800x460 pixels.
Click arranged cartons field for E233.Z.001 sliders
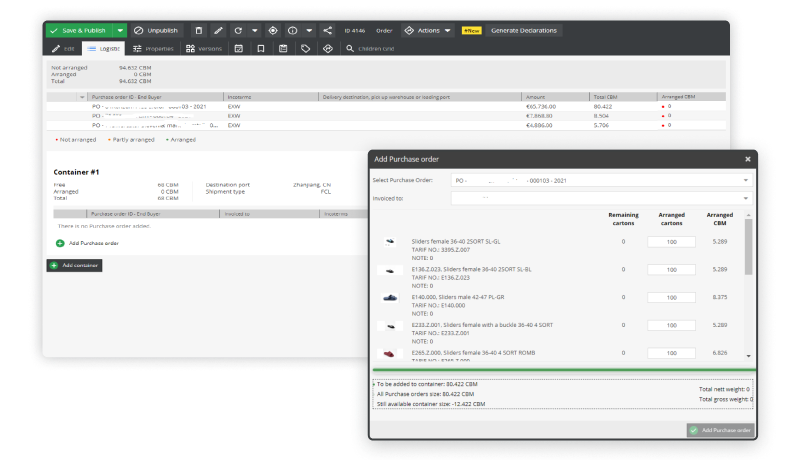click(x=671, y=325)
